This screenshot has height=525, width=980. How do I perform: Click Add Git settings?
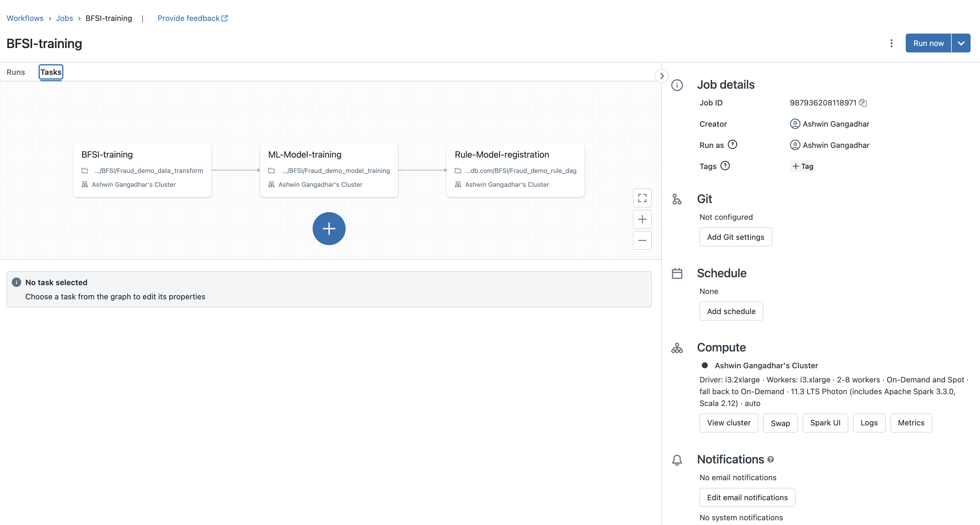[735, 237]
